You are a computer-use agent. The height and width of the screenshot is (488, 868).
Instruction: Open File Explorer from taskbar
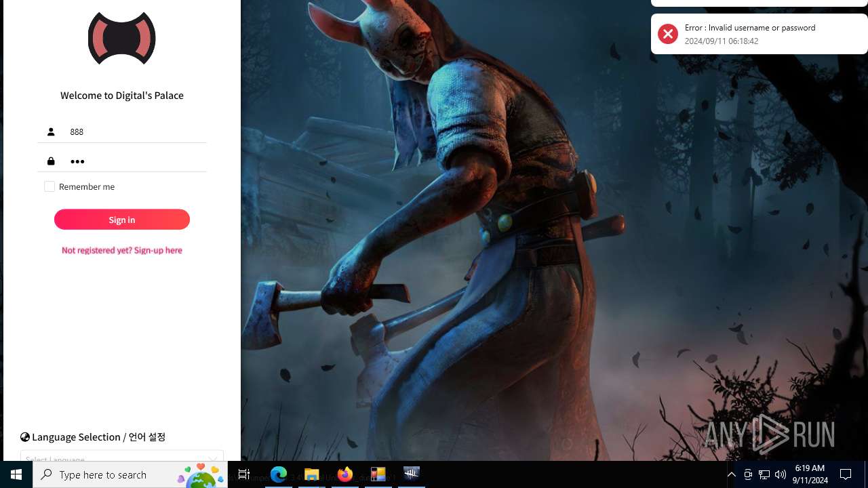coord(312,474)
